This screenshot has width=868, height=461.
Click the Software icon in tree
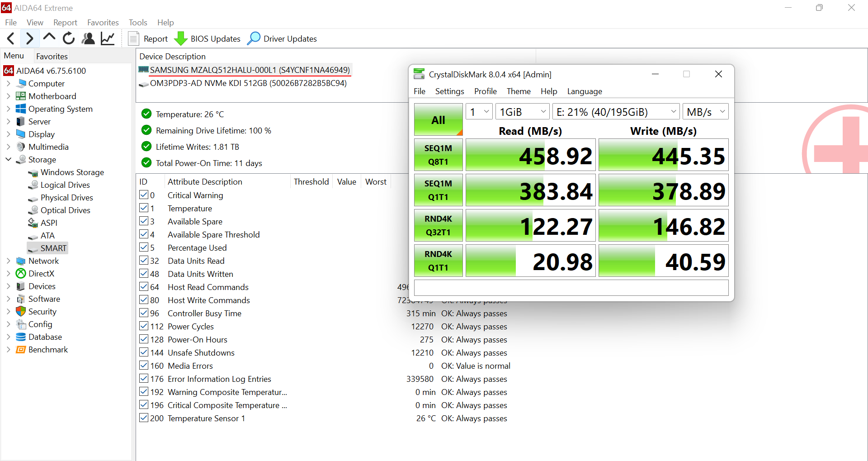(21, 299)
